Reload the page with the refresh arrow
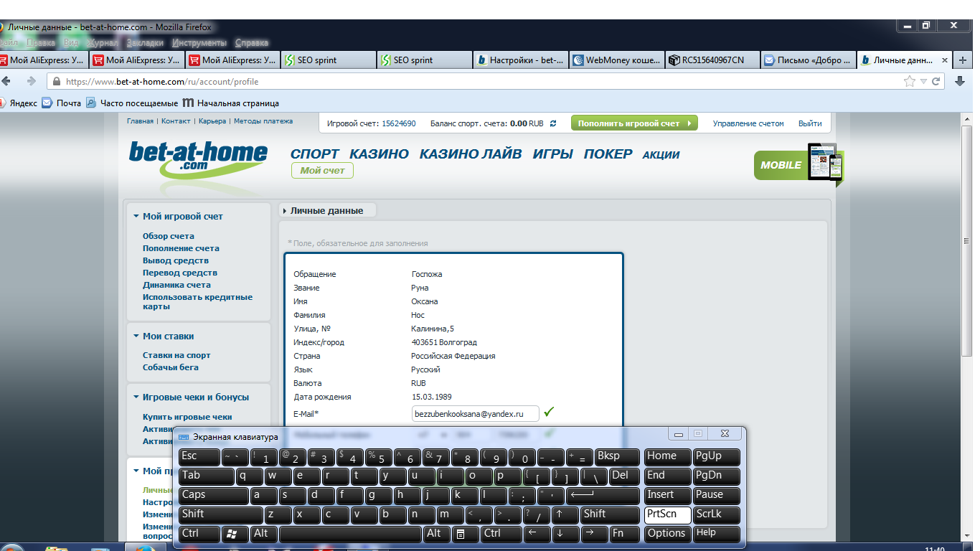Screen dimensions: 980x551 pyautogui.click(x=936, y=82)
